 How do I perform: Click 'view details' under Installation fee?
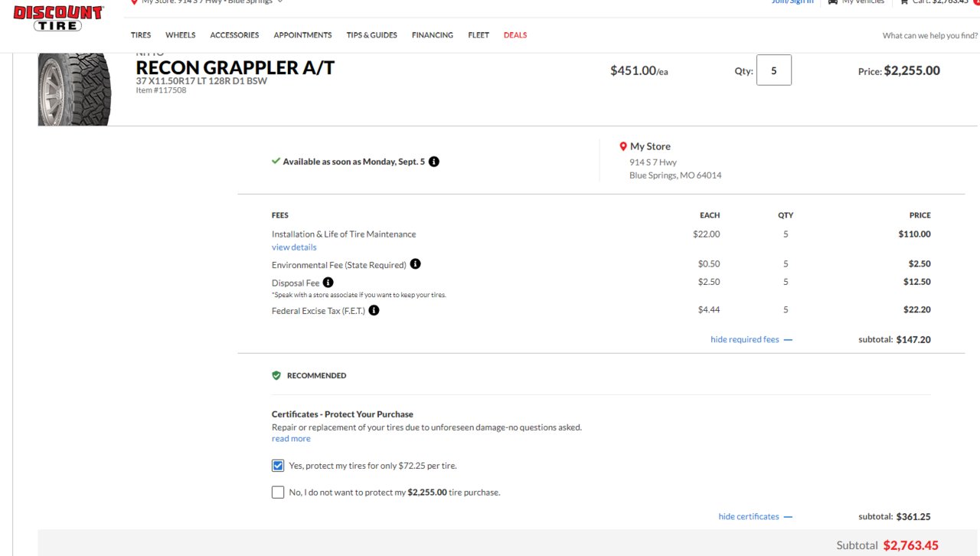click(294, 247)
